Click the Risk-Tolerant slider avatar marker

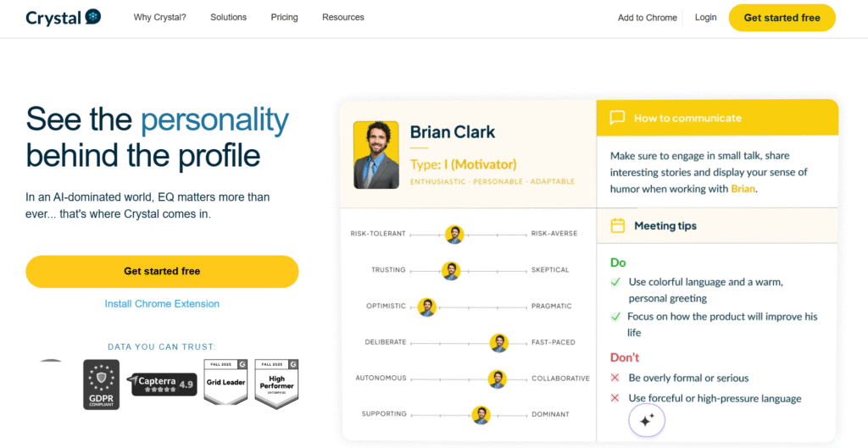point(454,235)
